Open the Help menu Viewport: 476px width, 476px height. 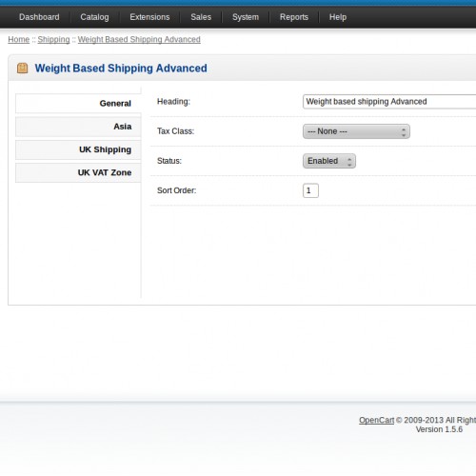click(338, 17)
